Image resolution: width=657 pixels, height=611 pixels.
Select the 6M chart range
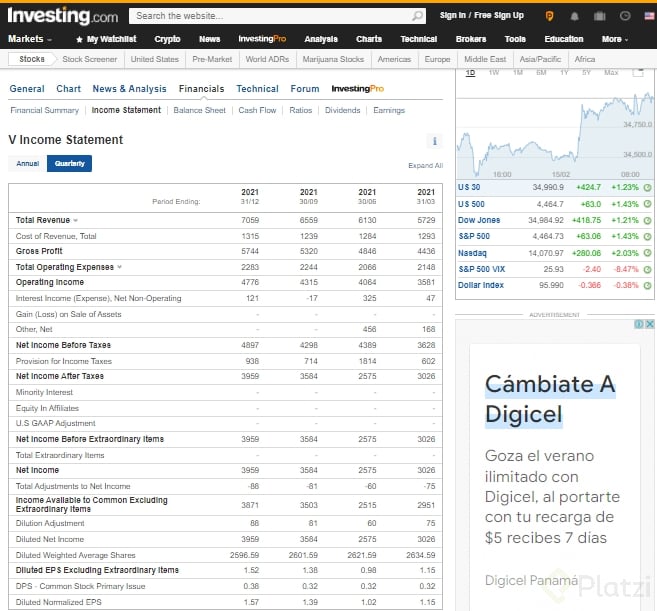pyautogui.click(x=541, y=73)
